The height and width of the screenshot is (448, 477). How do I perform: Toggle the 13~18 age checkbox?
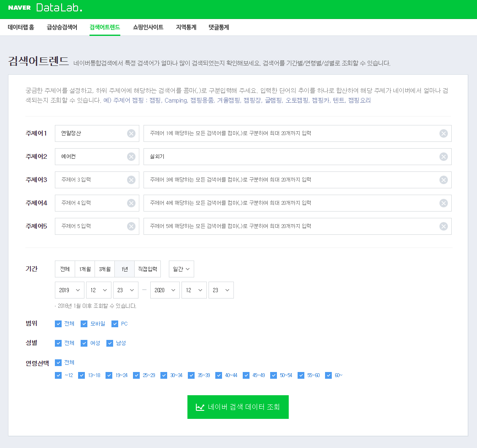[x=81, y=375]
